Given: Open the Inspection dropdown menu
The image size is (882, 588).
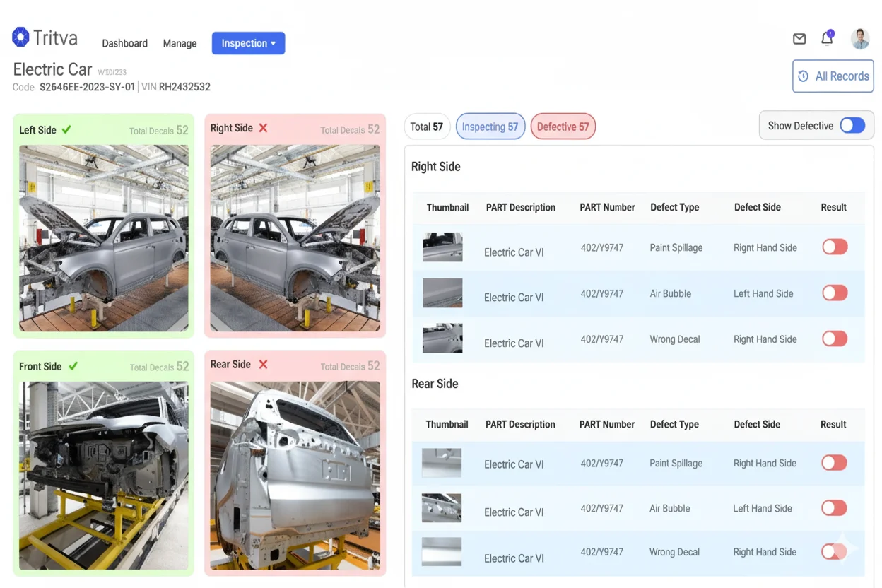Looking at the screenshot, I should pyautogui.click(x=248, y=43).
